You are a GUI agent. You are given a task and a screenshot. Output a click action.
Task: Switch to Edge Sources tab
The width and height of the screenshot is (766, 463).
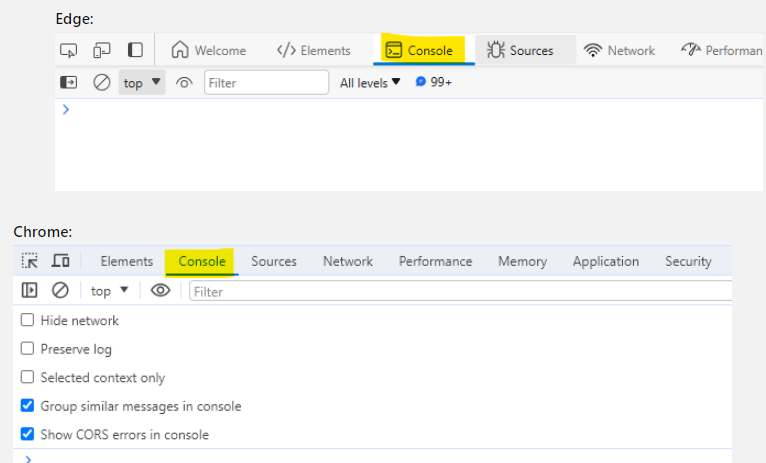point(525,50)
